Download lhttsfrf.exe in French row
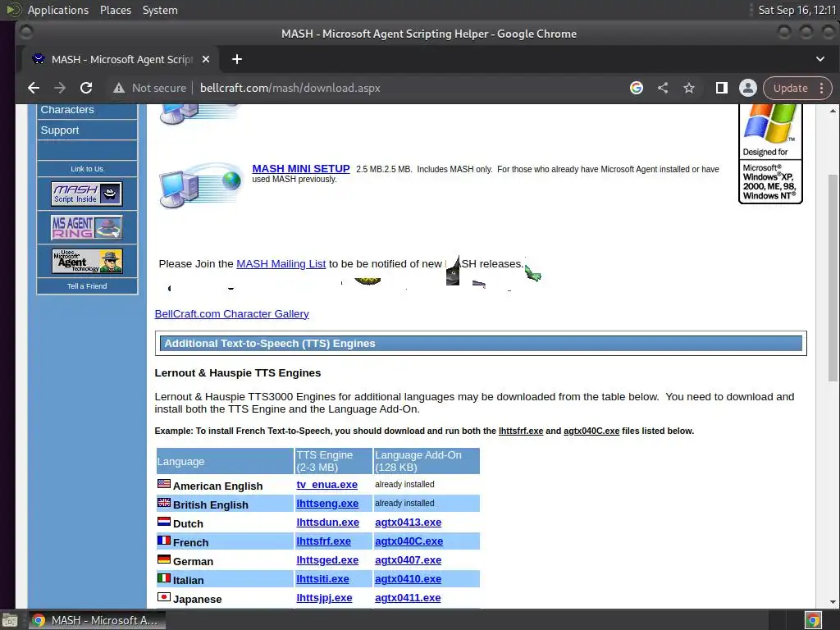Image resolution: width=840 pixels, height=630 pixels. click(323, 541)
